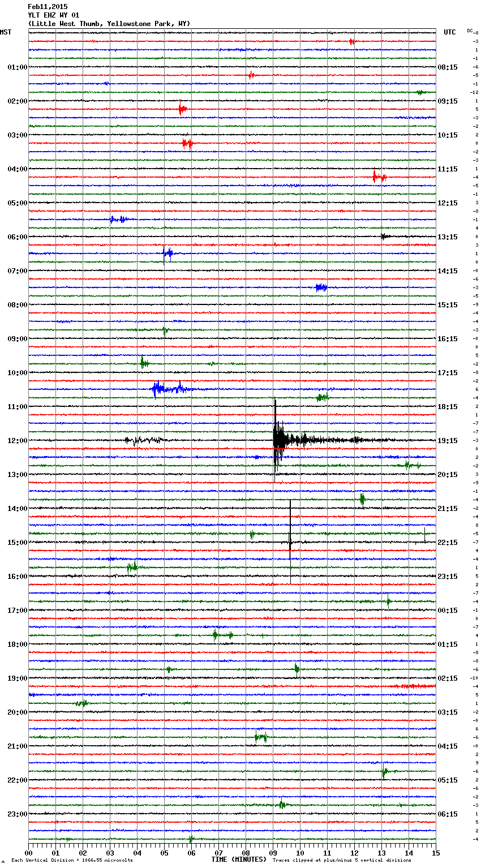The height and width of the screenshot is (868, 481).
Task: Select the 09:00 MST time label
Action: (18, 339)
